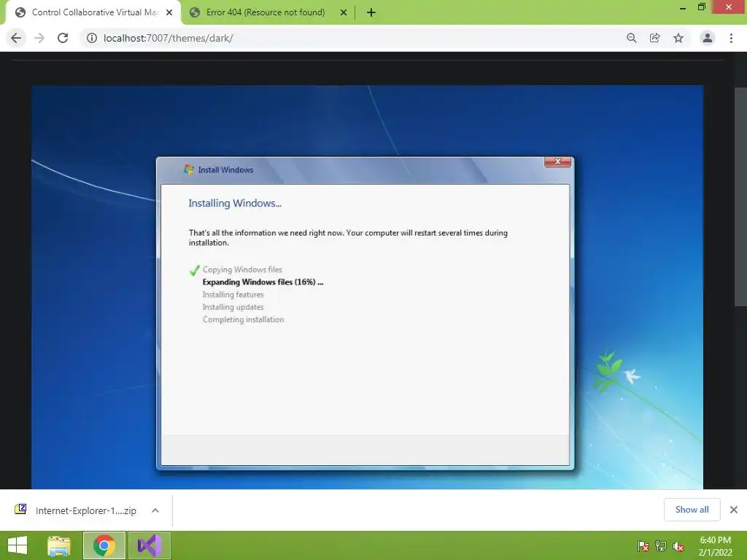This screenshot has height=560, width=747.
Task: Go back with the browser back arrow
Action: coord(16,38)
